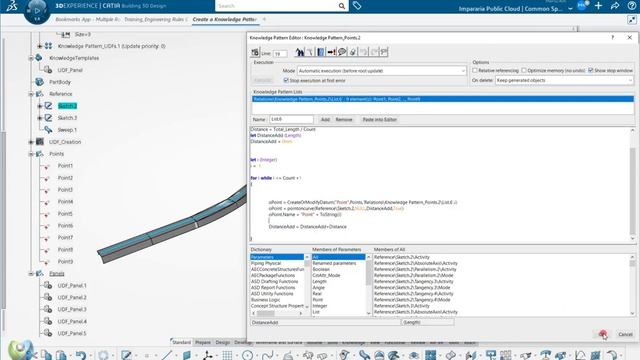Switch to Bookmarks App tab
640x360 pixels.
[x=87, y=19]
